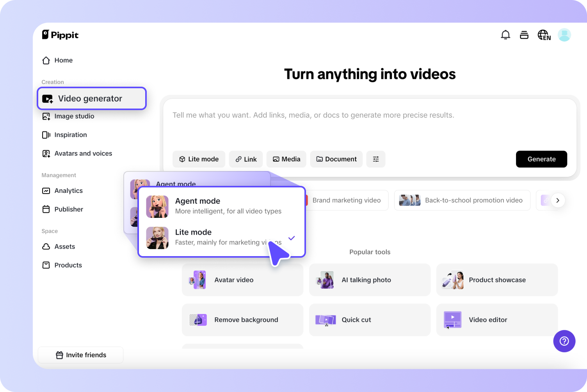Click the Image studio icon

(x=46, y=116)
